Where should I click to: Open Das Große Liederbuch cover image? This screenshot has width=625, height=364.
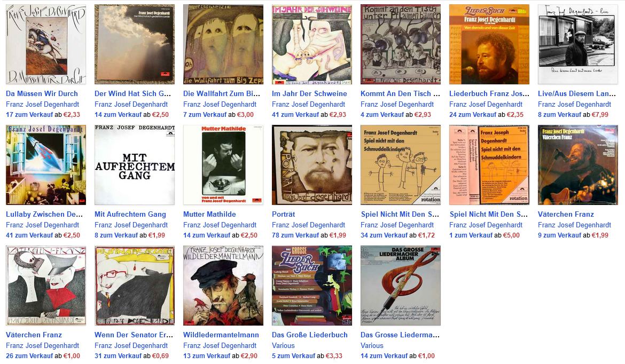pos(312,286)
